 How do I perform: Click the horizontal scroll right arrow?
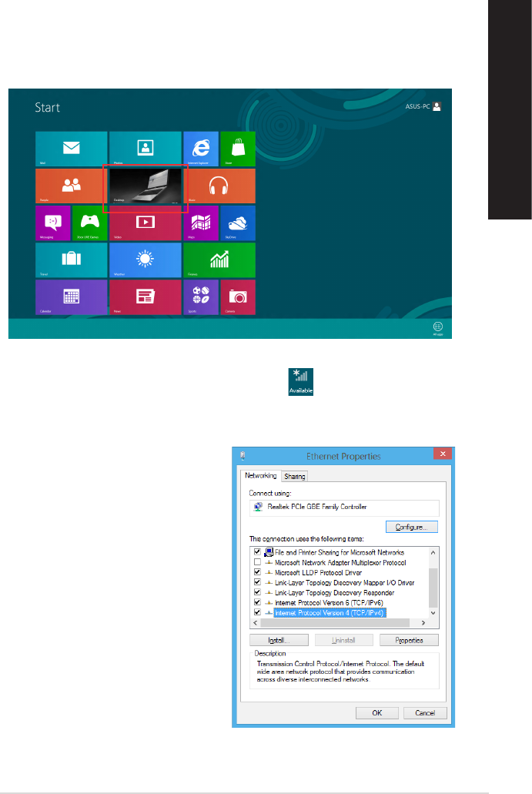pos(423,623)
